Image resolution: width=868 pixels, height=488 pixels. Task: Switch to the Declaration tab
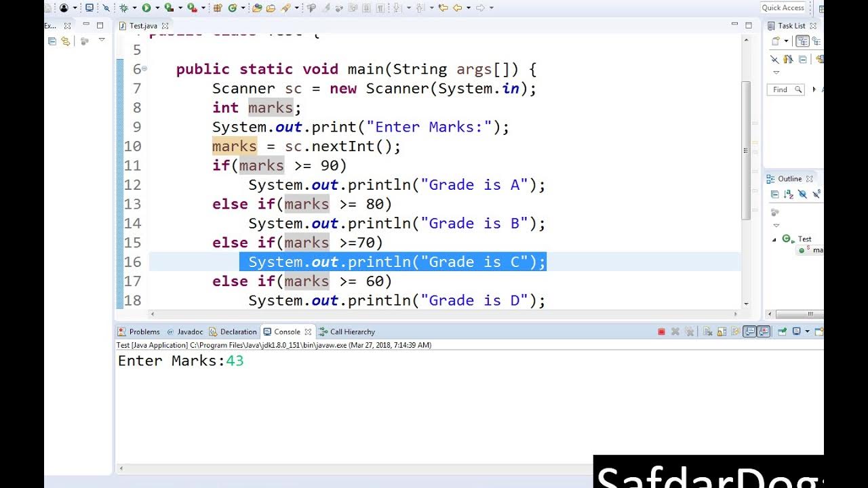[233, 331]
